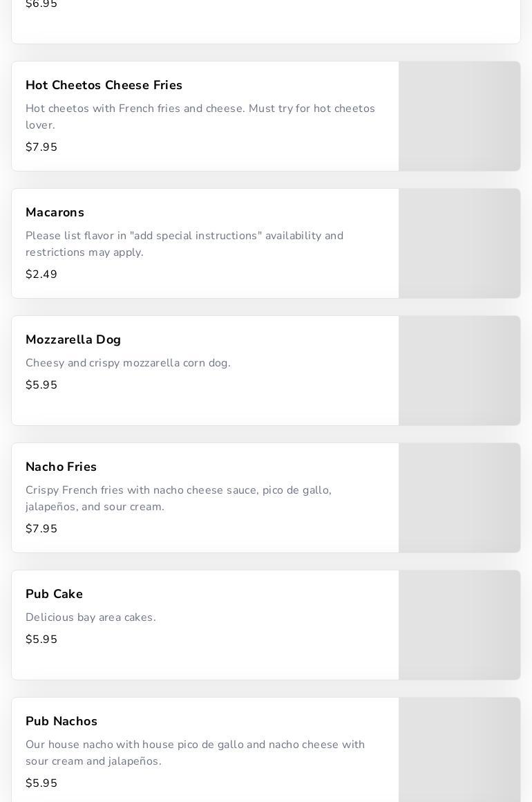The width and height of the screenshot is (532, 802).
Task: Click the $2.49 Macarons price
Action: click(41, 274)
